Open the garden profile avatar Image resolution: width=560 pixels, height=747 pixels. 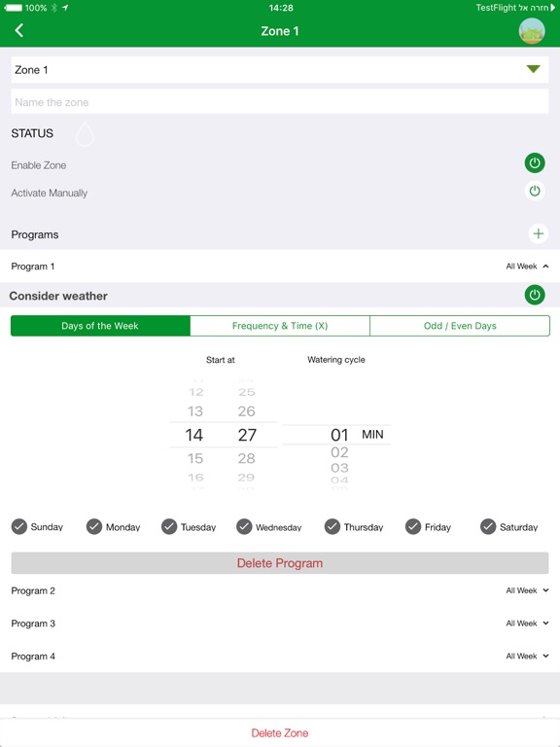point(532,31)
